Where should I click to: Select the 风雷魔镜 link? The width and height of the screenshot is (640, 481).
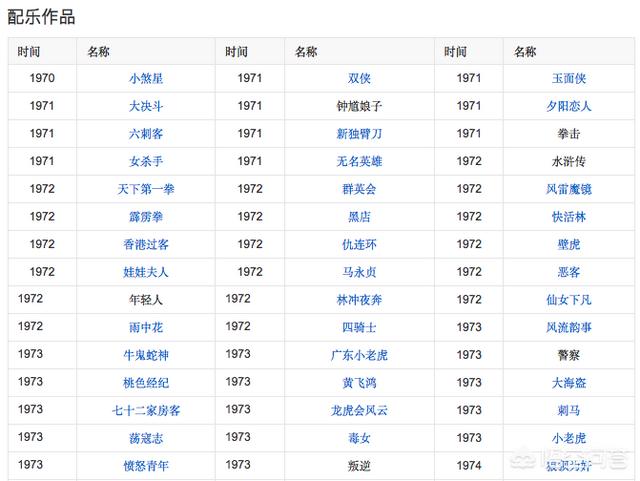pyautogui.click(x=569, y=189)
